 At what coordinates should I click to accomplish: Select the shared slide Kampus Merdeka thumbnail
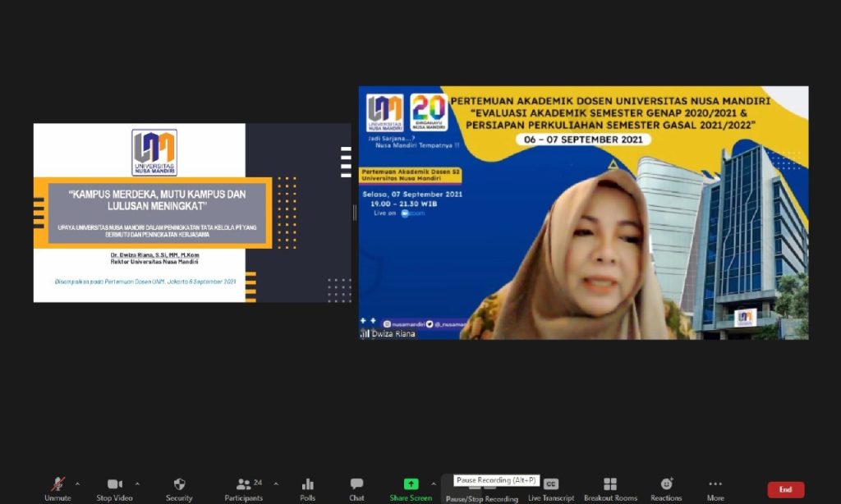pyautogui.click(x=192, y=213)
